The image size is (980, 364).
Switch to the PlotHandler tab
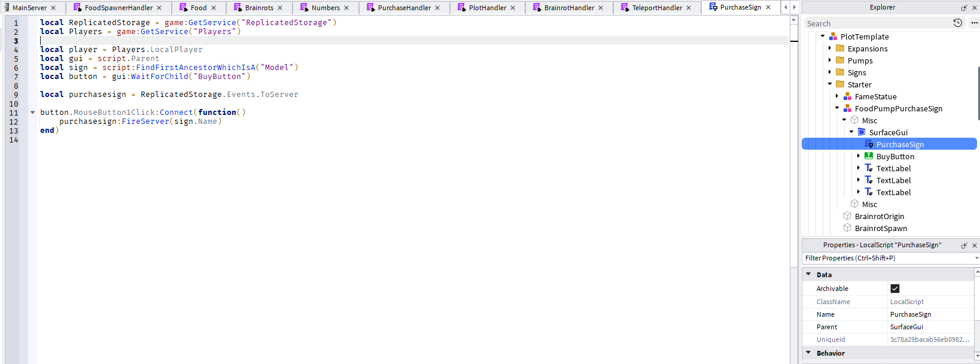[x=487, y=8]
